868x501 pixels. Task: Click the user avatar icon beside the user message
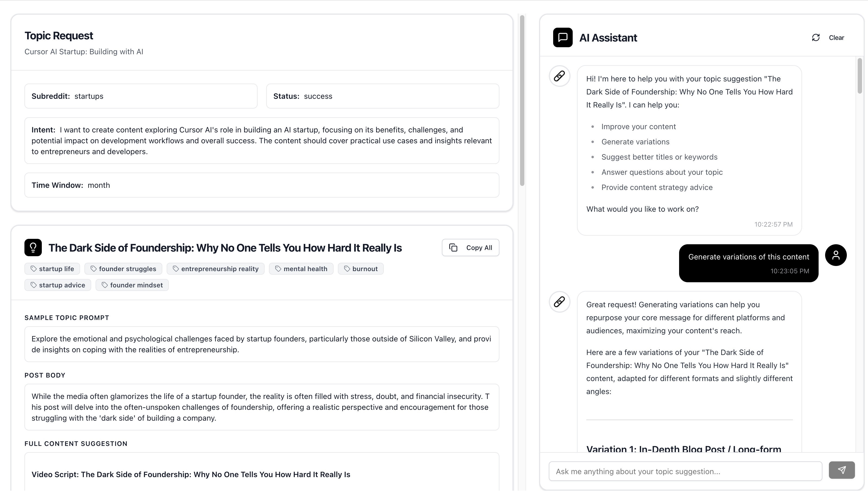pos(836,255)
